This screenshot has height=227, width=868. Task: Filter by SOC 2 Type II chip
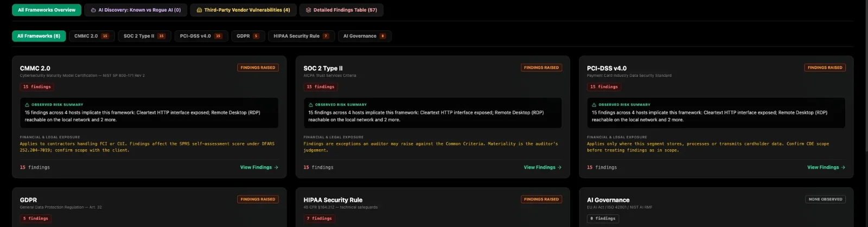144,36
